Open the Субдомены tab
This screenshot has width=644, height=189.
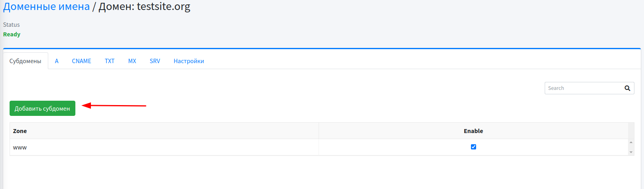coord(26,61)
